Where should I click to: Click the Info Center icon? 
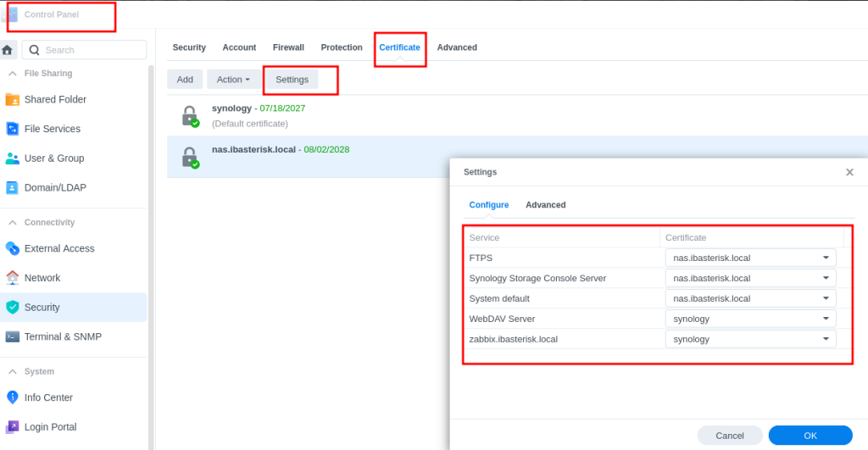point(12,397)
